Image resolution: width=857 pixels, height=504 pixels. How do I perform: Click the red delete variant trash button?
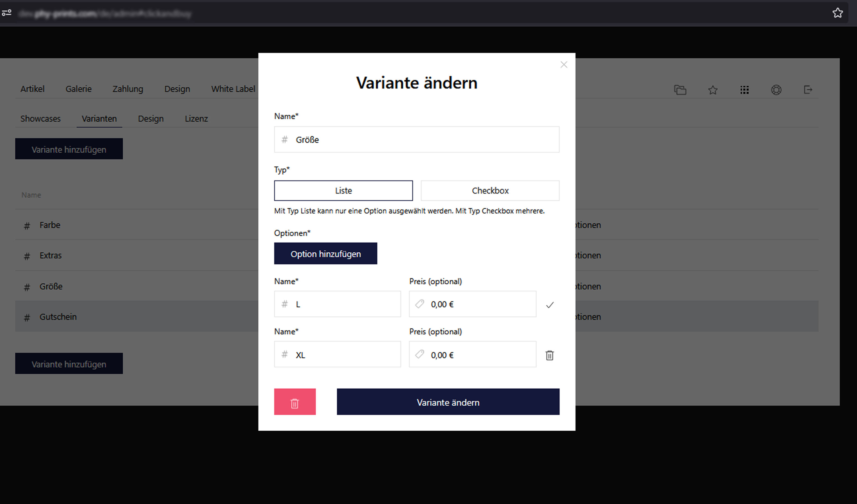click(295, 402)
